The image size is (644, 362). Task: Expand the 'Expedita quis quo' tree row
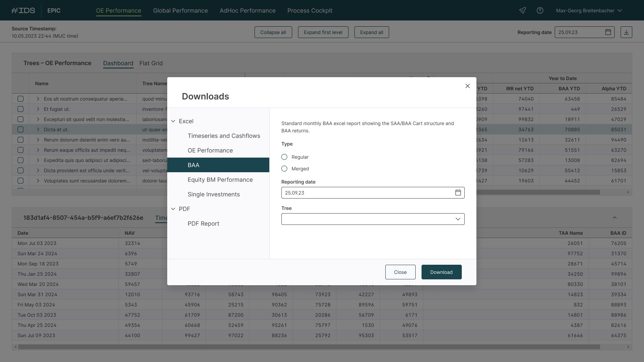click(38, 160)
